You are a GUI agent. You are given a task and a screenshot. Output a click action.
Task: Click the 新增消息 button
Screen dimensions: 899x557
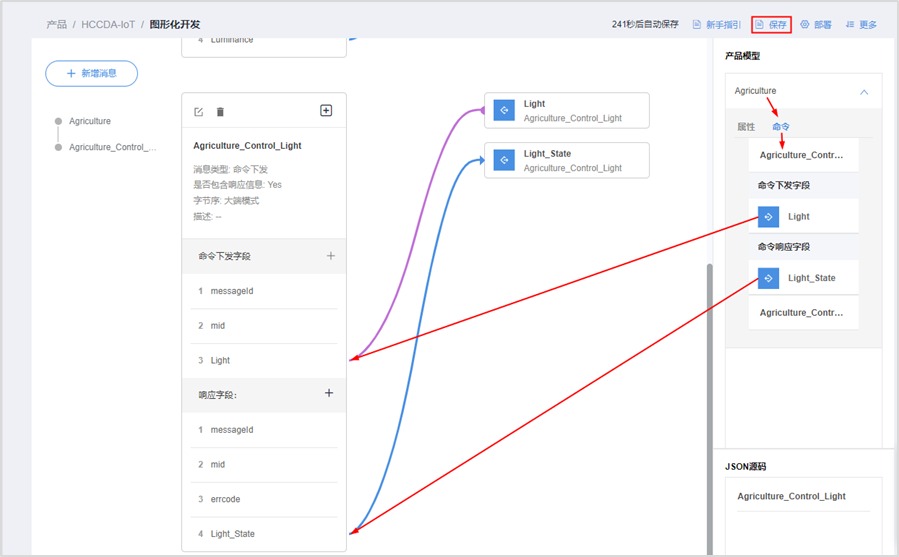(91, 73)
